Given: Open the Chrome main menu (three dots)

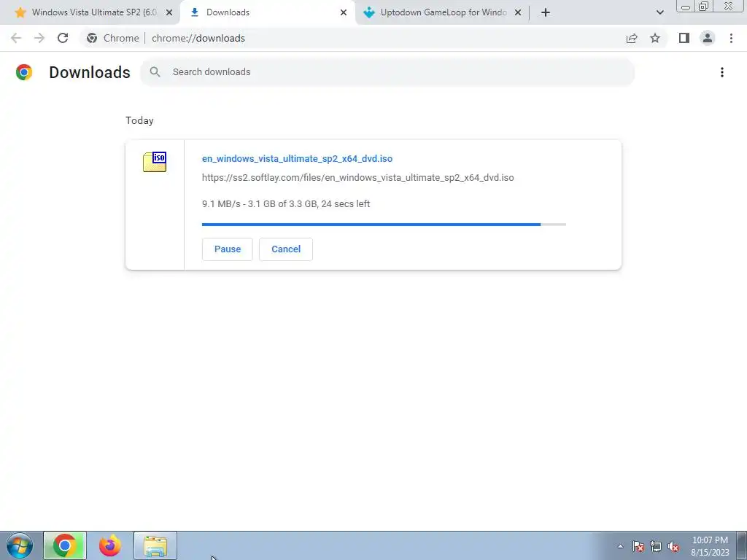Looking at the screenshot, I should pyautogui.click(x=731, y=38).
